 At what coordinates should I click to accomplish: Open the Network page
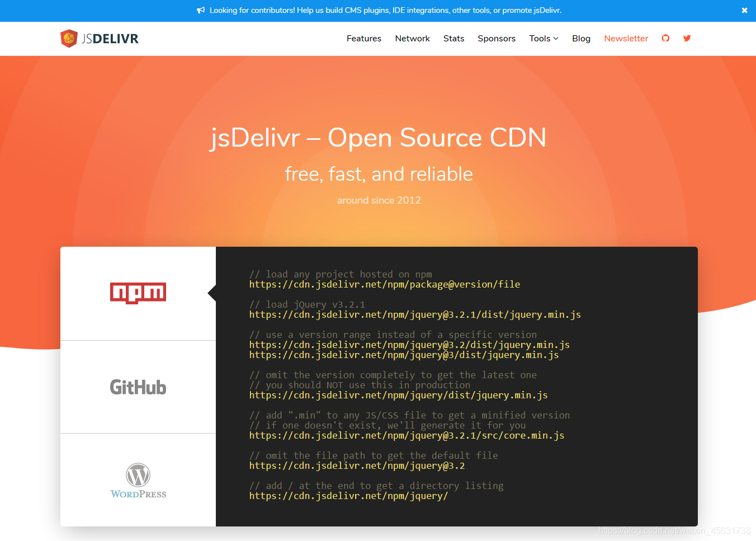pos(413,39)
